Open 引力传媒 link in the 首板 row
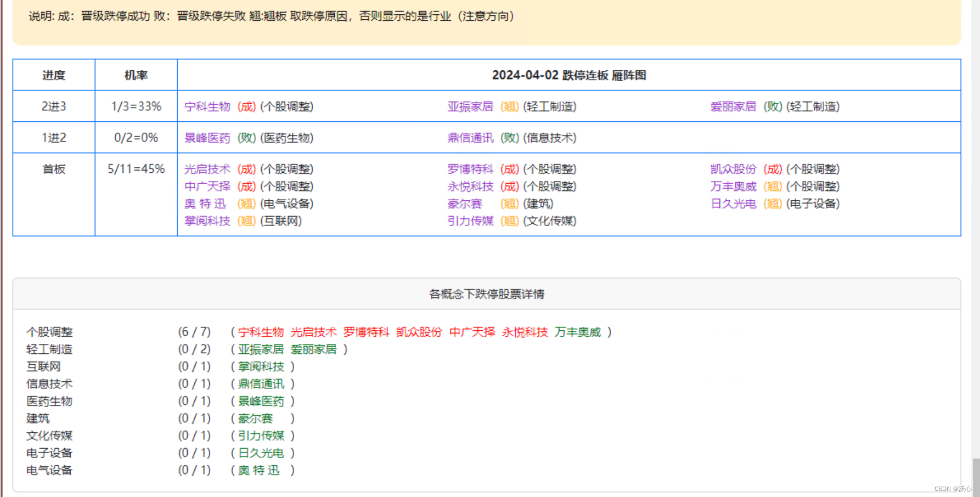Viewport: 980px width, 497px height. click(470, 221)
